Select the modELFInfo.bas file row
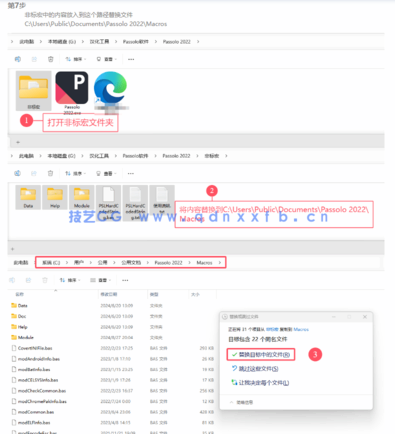Screen dimensions: 395x434 point(113,422)
